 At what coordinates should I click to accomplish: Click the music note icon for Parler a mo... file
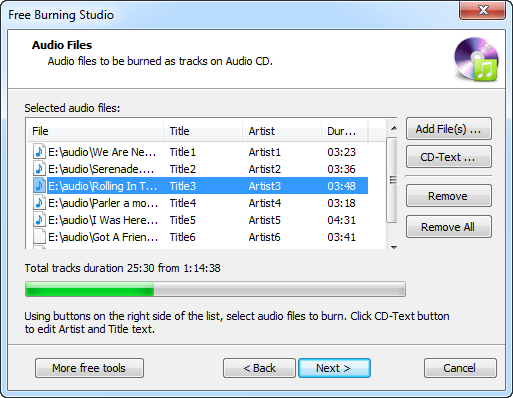coord(39,203)
